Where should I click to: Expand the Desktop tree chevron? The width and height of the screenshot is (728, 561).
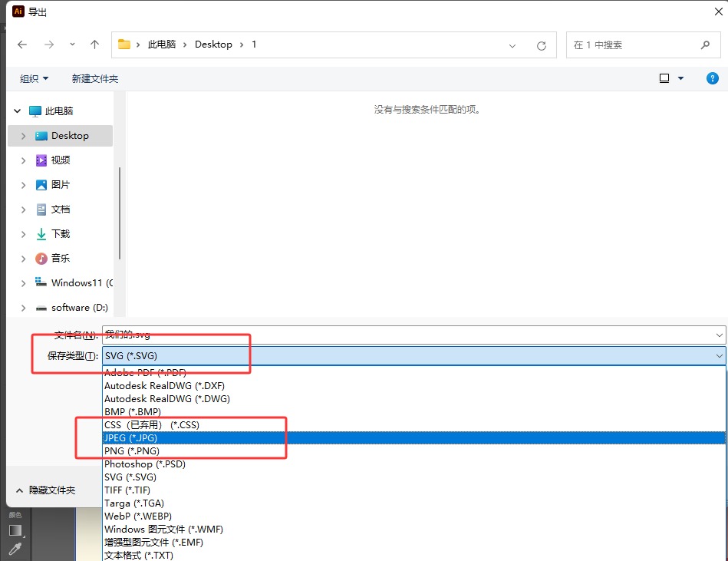coord(24,136)
